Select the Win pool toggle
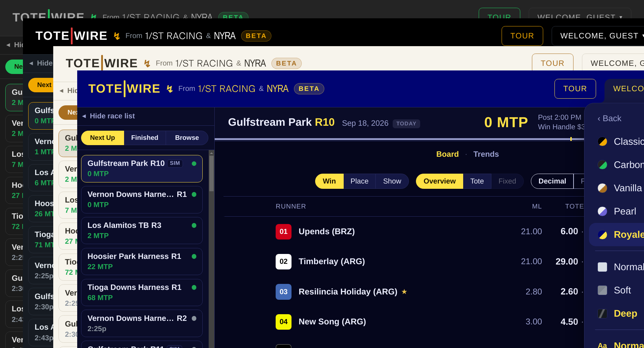 pyautogui.click(x=329, y=181)
